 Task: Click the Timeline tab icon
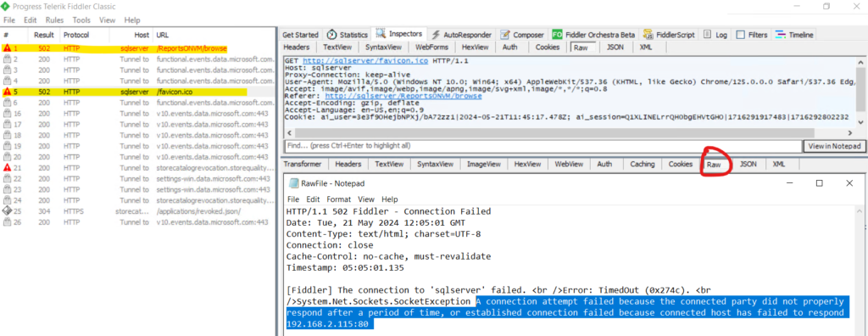tap(781, 35)
